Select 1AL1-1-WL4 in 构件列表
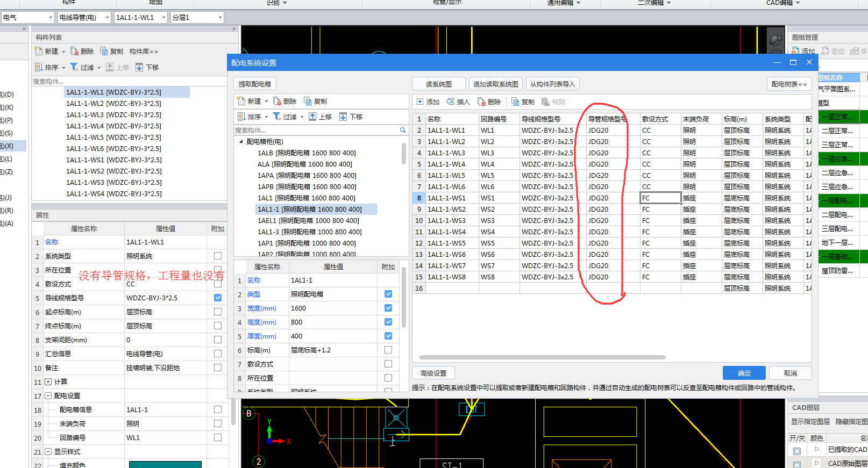The height and width of the screenshot is (468, 868). click(x=113, y=126)
